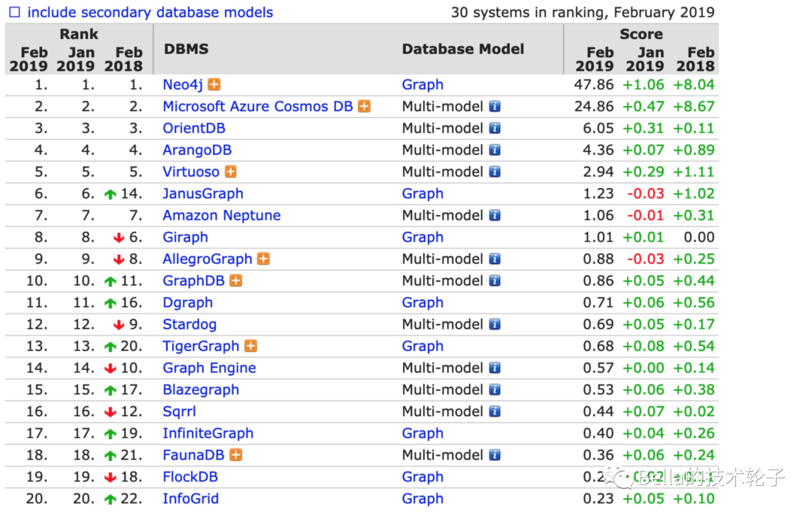The width and height of the screenshot is (812, 513).
Task: Open the JanusGraph link
Action: point(203,193)
